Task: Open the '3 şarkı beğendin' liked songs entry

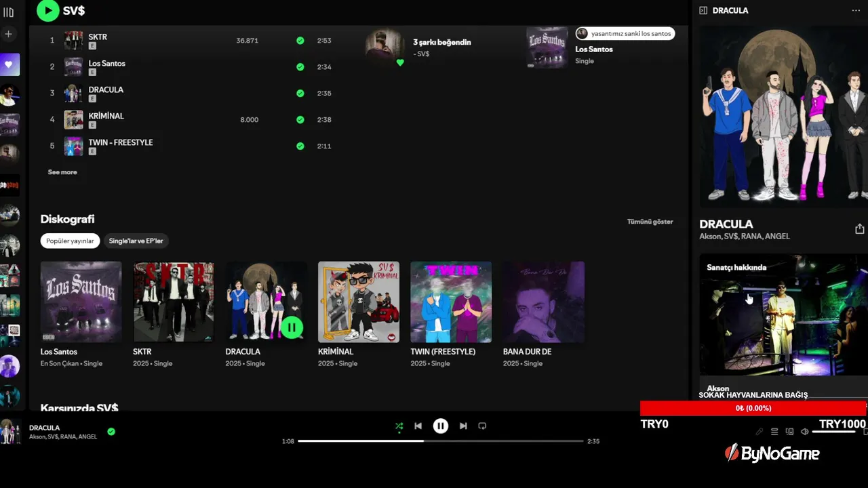Action: (x=442, y=42)
